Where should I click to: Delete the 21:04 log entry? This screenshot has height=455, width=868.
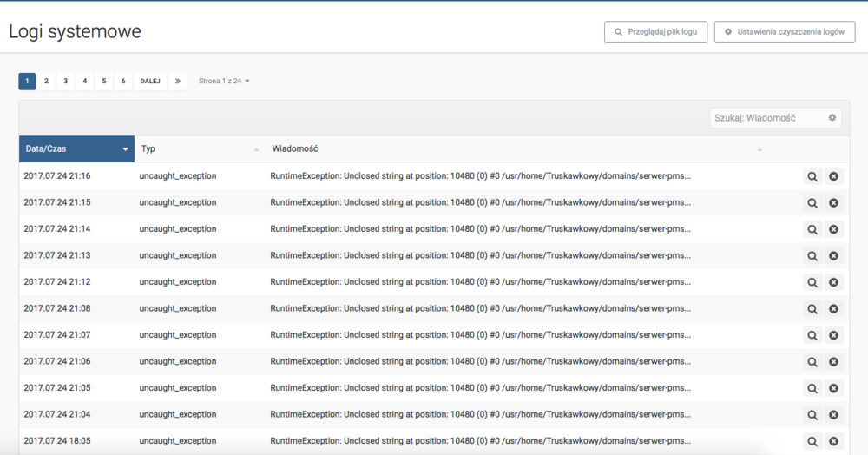[833, 415]
